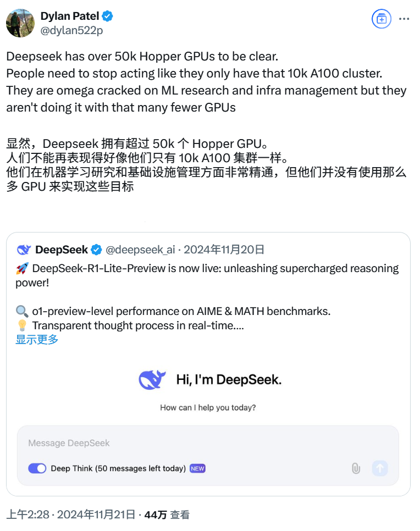Click the large DeepSeek whale logo
This screenshot has width=420, height=531.
pyautogui.click(x=152, y=380)
